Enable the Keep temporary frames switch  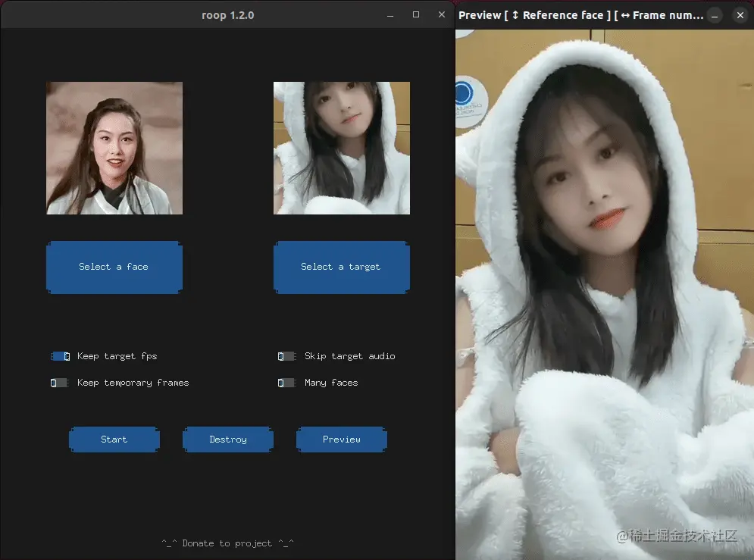(x=60, y=383)
